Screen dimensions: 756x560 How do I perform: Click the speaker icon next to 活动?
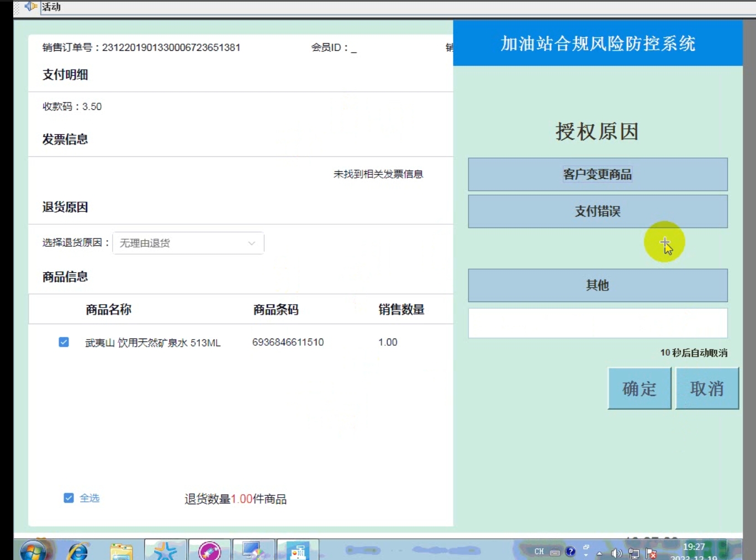point(30,7)
